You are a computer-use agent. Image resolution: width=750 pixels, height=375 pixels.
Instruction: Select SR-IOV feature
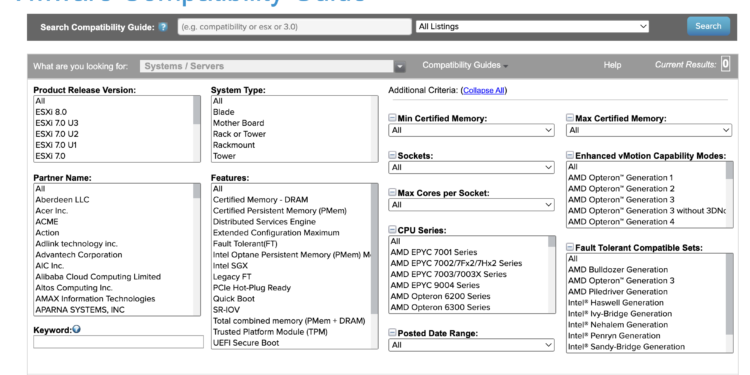point(226,310)
